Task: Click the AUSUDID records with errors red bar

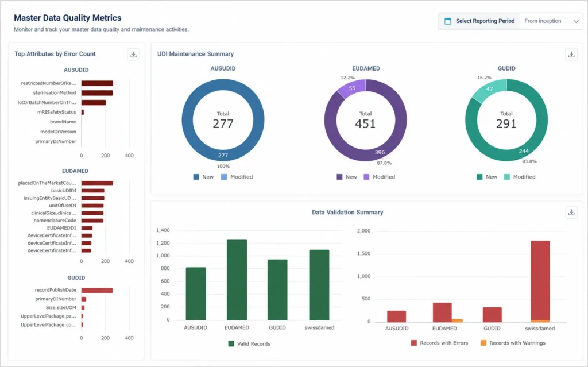Action: tap(396, 316)
